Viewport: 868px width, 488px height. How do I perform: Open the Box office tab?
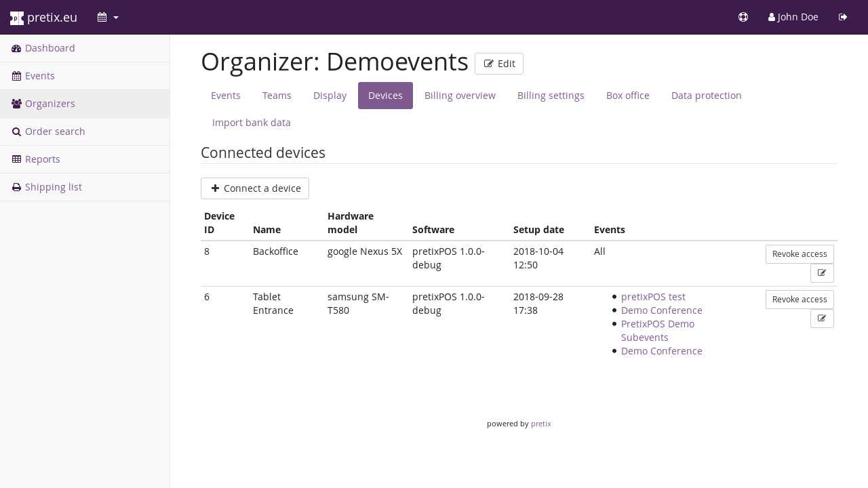(627, 96)
